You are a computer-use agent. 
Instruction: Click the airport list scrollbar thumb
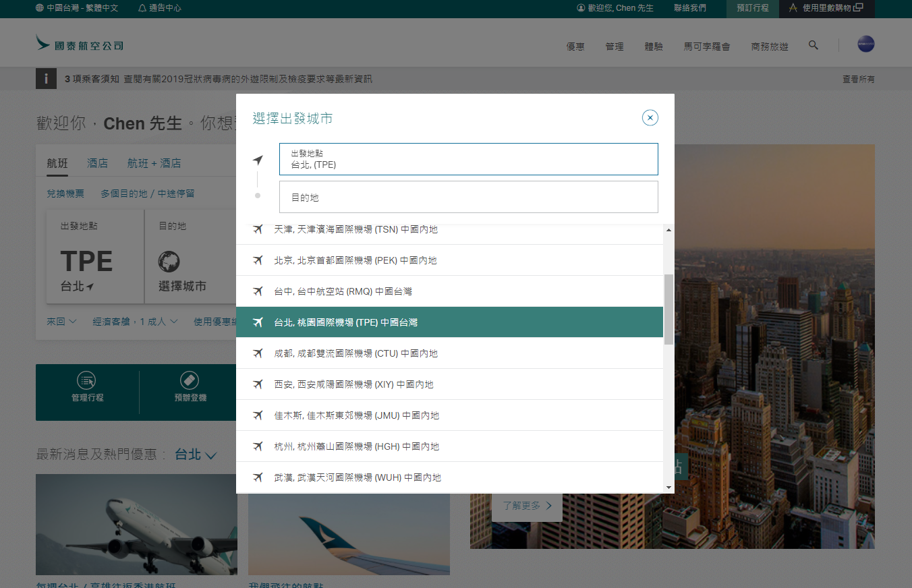click(668, 310)
